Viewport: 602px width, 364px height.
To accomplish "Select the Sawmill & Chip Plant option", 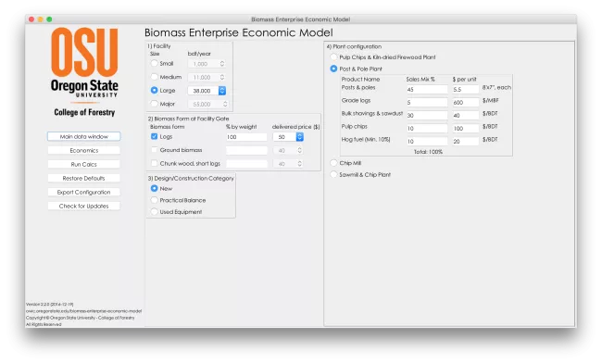I will point(333,174).
